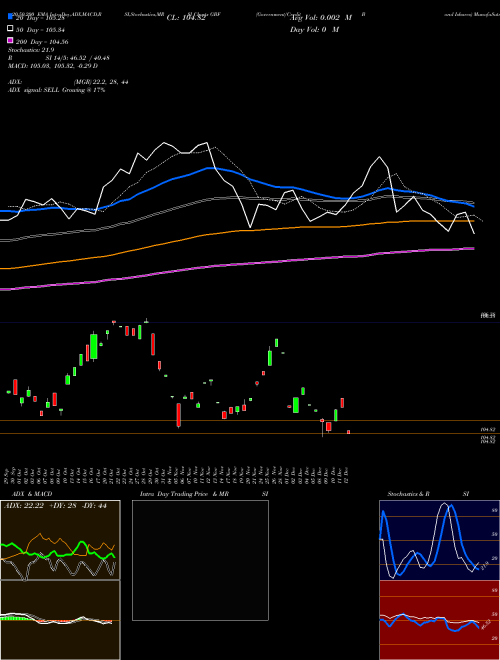This screenshot has width=500, height=660.
Task: Click the 'ADX: 22.22 +DY: 28 -DY: 44' header
Action: click(x=55, y=506)
